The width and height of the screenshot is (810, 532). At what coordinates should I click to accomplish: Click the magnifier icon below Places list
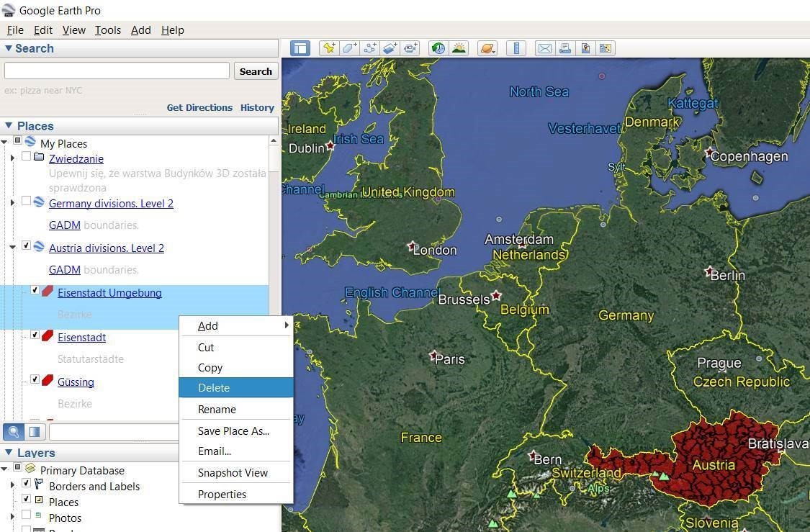coord(14,432)
